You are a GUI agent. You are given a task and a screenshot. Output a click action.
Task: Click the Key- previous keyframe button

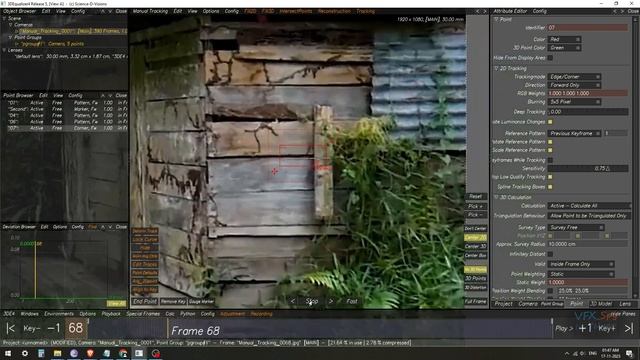tap(31, 328)
